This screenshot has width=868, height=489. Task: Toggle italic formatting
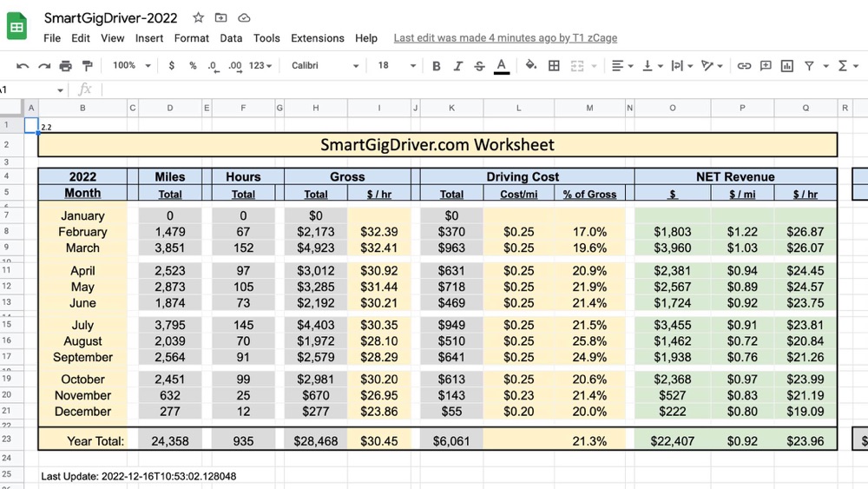[457, 66]
